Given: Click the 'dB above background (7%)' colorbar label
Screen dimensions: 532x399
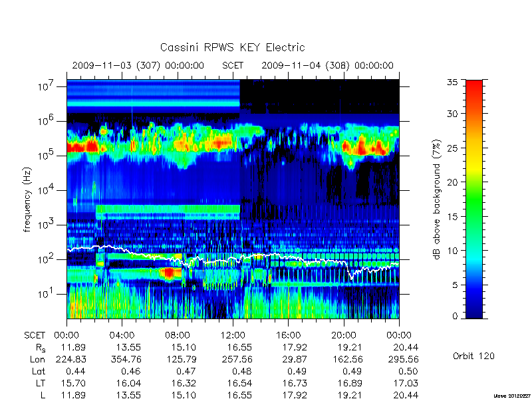Looking at the screenshot, I should click(x=437, y=199).
